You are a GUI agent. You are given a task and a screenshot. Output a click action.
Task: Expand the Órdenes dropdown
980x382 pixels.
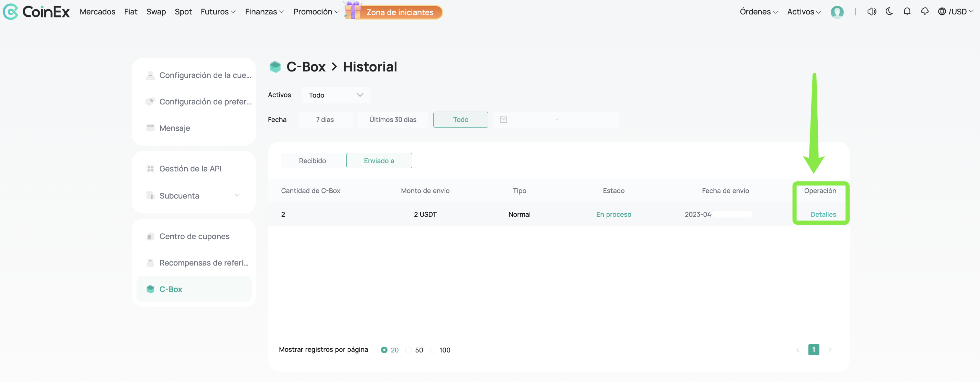759,12
